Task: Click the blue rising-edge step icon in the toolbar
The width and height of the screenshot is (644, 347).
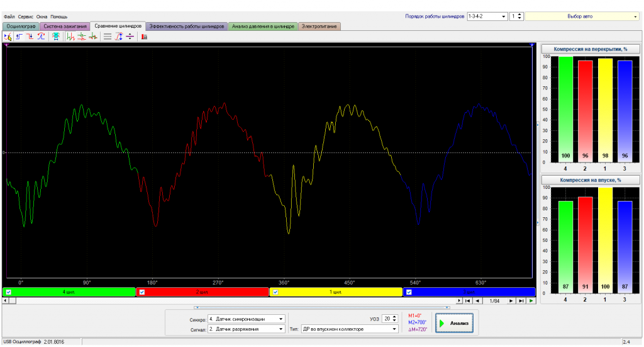Action: [x=19, y=37]
